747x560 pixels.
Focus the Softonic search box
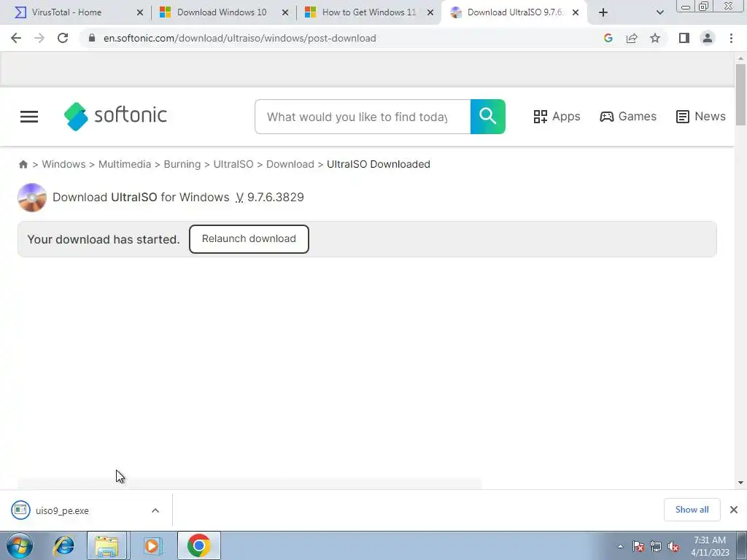(363, 117)
